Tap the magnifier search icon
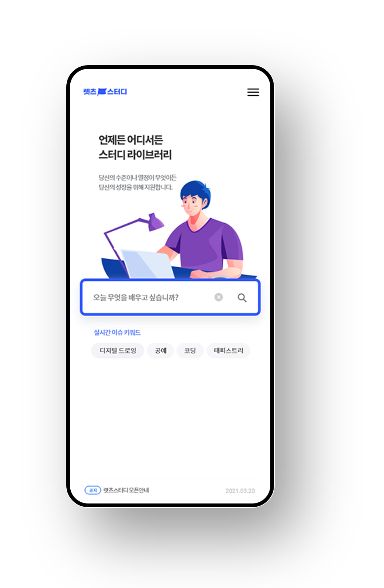The height and width of the screenshot is (588, 384). click(x=242, y=298)
